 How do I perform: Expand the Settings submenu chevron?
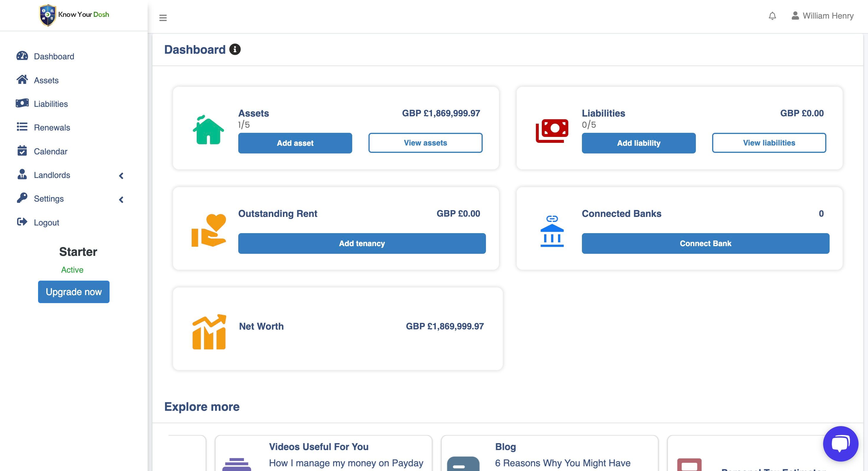121,200
